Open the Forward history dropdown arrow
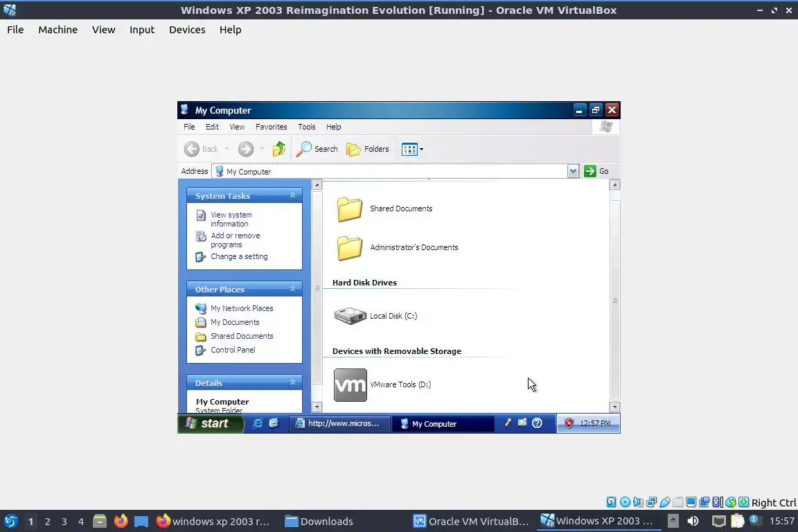The height and width of the screenshot is (532, 798). (x=262, y=149)
